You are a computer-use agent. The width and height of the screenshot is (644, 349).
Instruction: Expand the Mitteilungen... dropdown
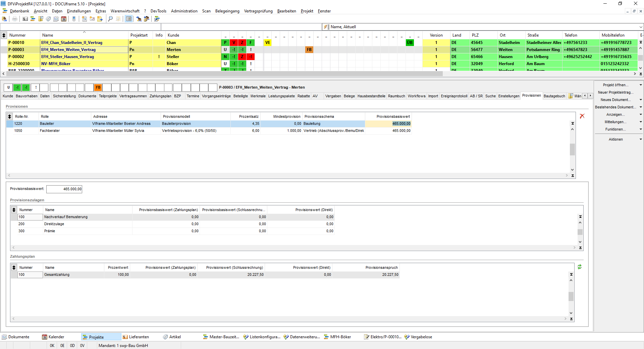tap(641, 122)
